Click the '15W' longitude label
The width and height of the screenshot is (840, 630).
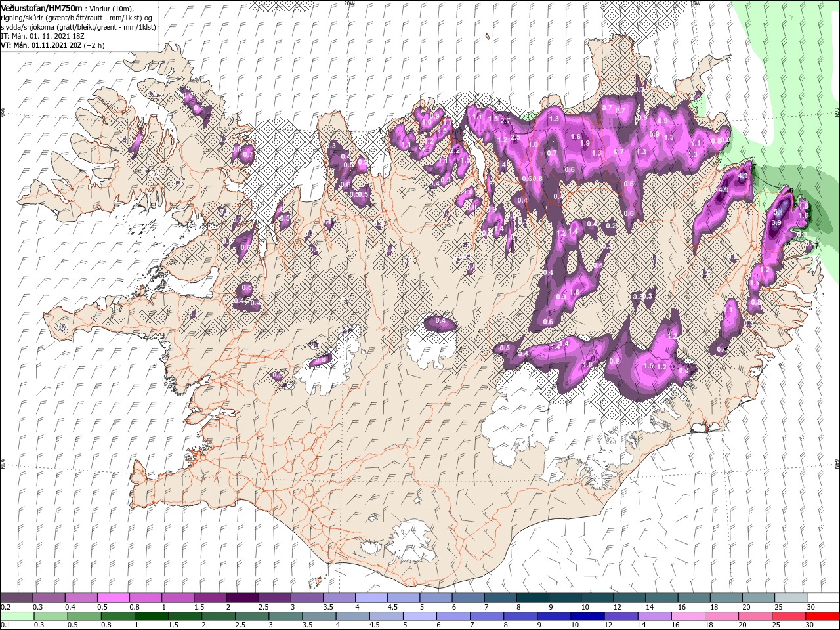(x=696, y=3)
